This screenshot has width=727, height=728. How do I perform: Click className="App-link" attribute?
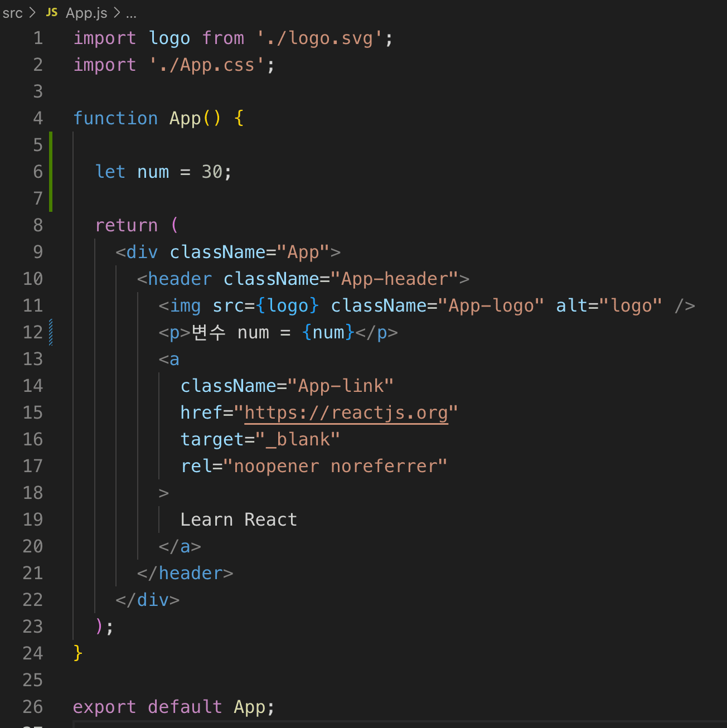(x=287, y=386)
